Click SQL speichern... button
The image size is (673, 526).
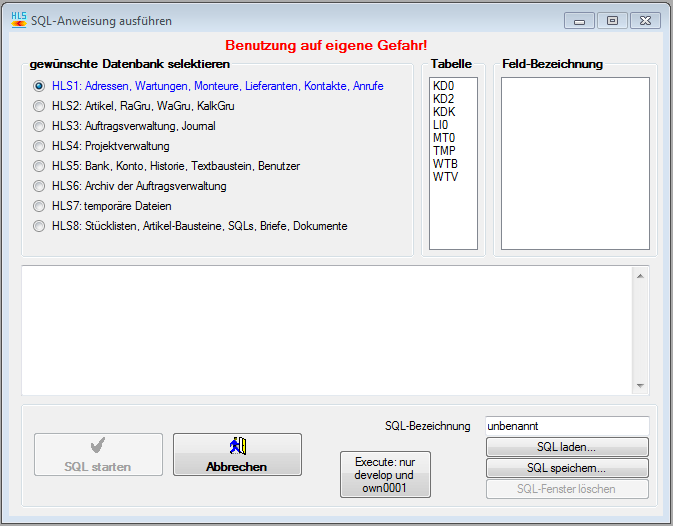567,468
